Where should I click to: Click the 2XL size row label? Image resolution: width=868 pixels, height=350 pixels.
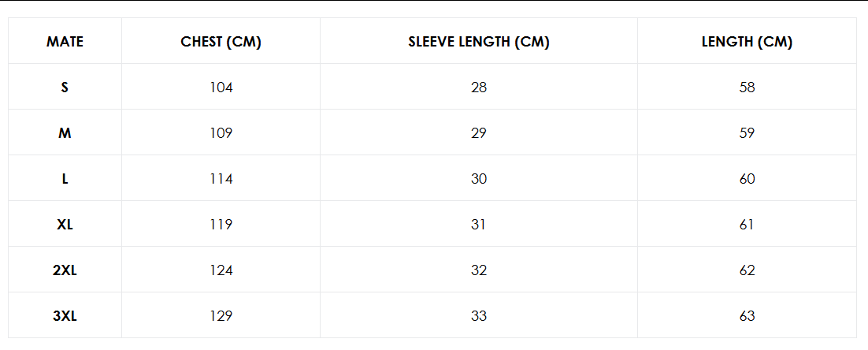tap(65, 270)
